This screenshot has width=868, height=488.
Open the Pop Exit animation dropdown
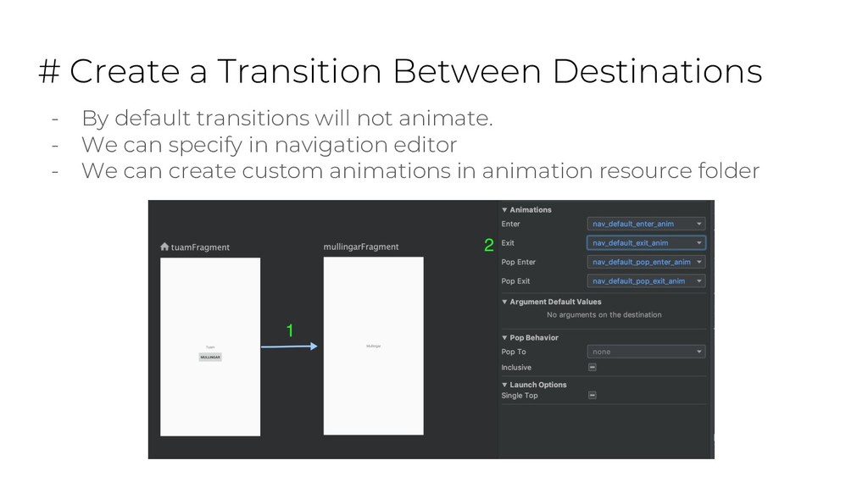(646, 281)
